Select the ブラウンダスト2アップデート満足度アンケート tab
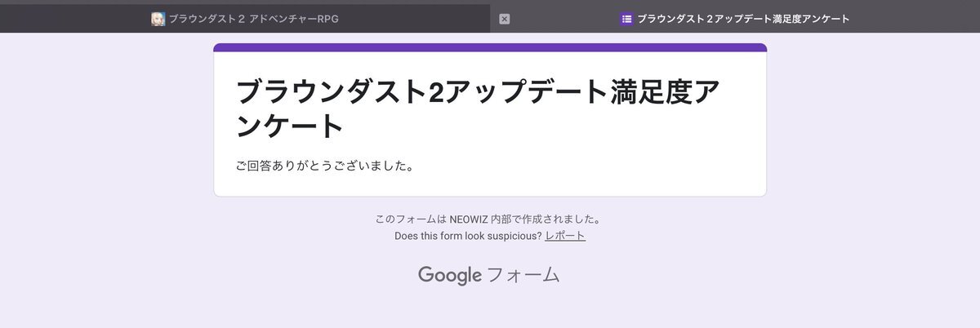 coord(735,19)
